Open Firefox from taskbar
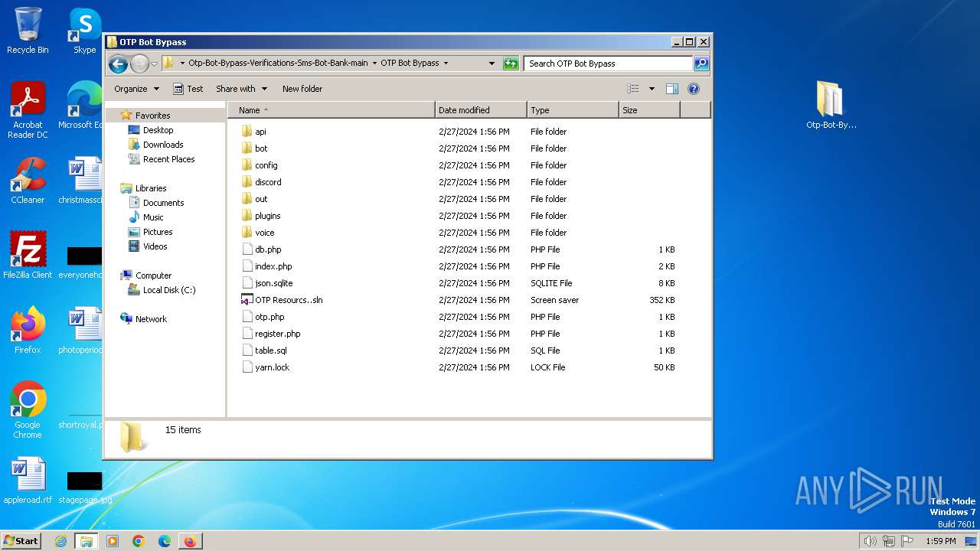The width and height of the screenshot is (980, 551). (x=190, y=541)
